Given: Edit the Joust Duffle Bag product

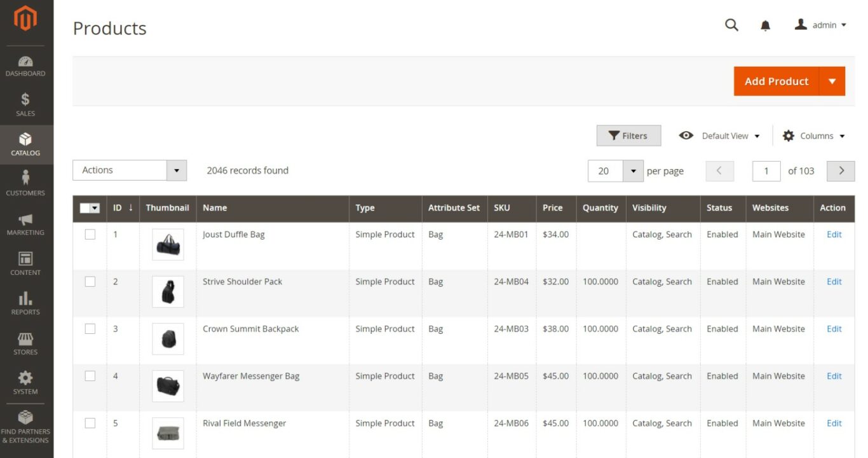Looking at the screenshot, I should pyautogui.click(x=834, y=234).
